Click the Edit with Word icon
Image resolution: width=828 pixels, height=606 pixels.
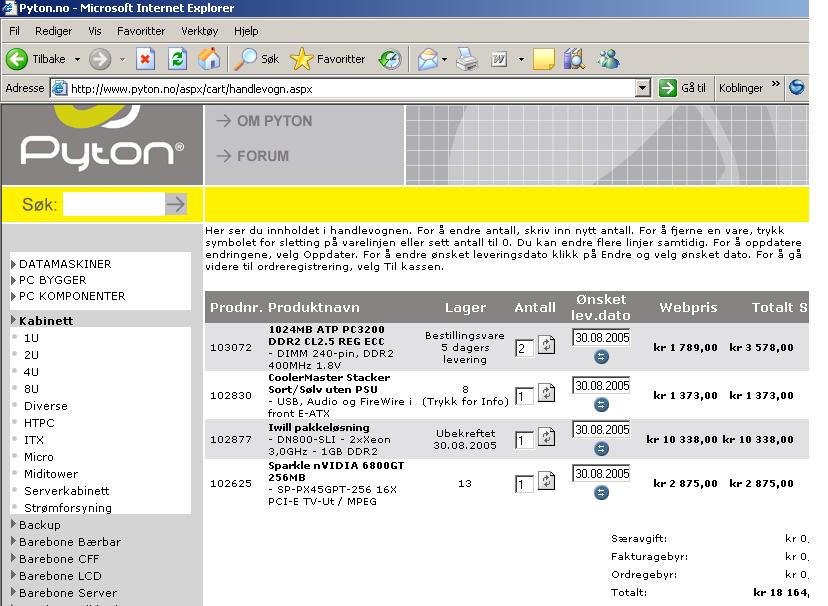499,59
